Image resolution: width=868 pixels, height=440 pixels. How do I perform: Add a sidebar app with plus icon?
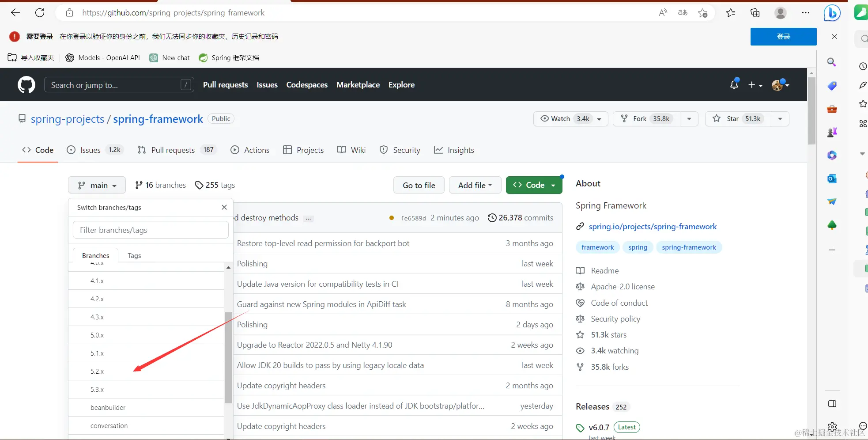click(x=832, y=250)
